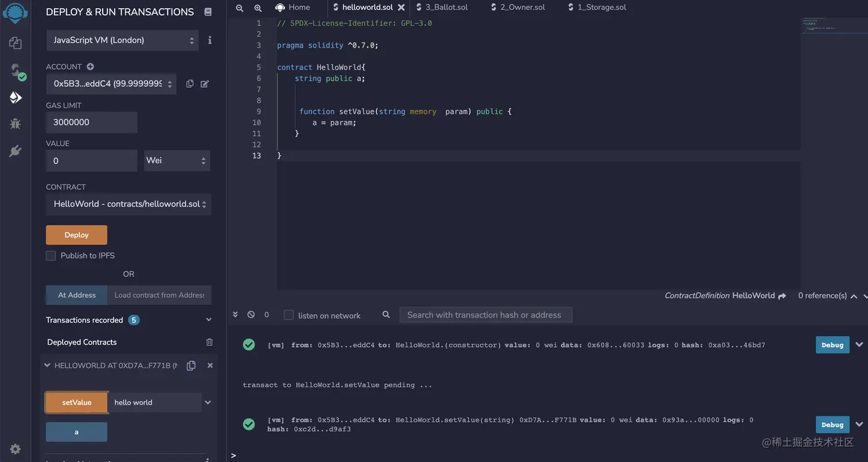Image resolution: width=868 pixels, height=462 pixels.
Task: Click the setValue parameter field with hello world
Action: coord(154,403)
